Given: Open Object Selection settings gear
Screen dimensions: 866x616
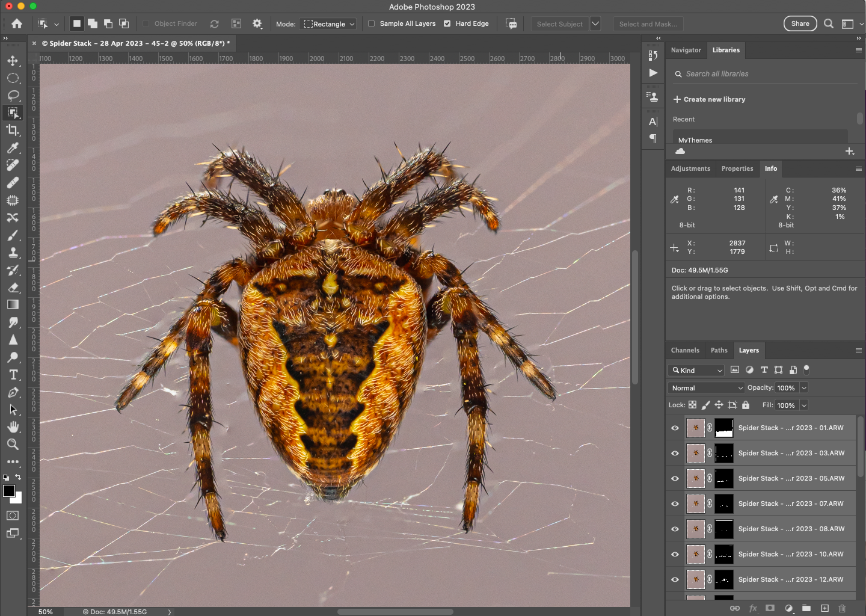Looking at the screenshot, I should [257, 23].
